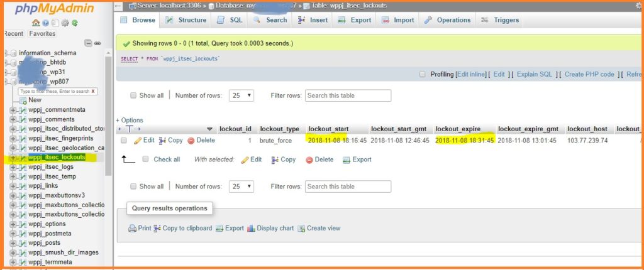This screenshot has width=644, height=270.
Task: Open the Export tab
Action: click(x=355, y=19)
